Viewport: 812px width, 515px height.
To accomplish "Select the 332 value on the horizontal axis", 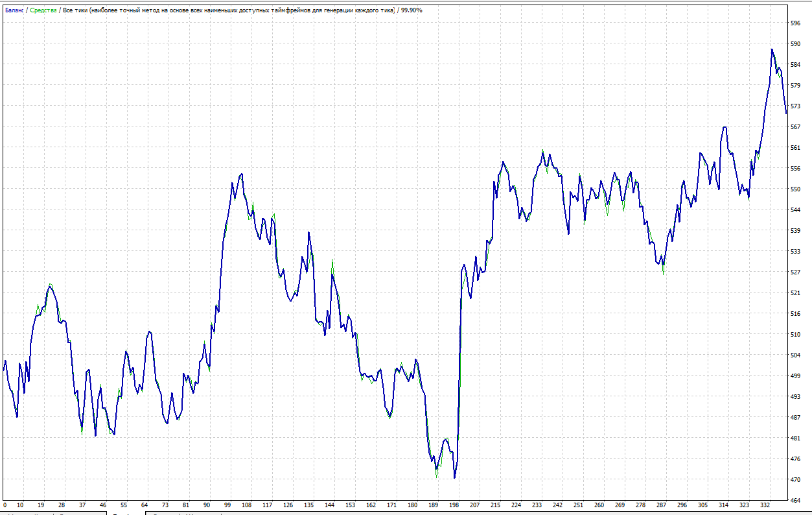I will 765,505.
